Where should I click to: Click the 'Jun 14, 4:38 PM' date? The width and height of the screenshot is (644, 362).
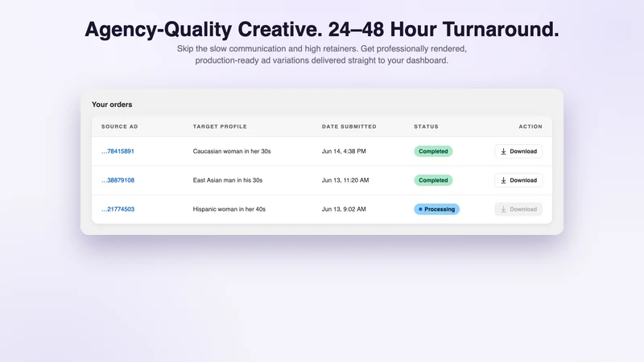click(344, 151)
